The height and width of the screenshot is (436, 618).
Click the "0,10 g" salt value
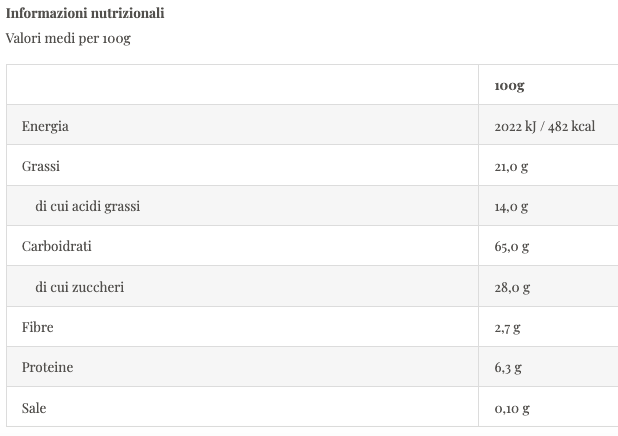[512, 408]
